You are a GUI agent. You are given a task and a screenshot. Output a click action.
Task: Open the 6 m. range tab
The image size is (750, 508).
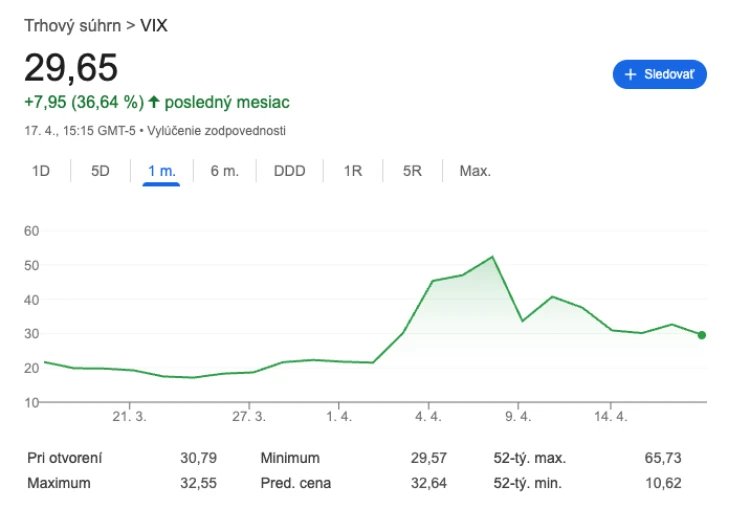click(x=224, y=171)
